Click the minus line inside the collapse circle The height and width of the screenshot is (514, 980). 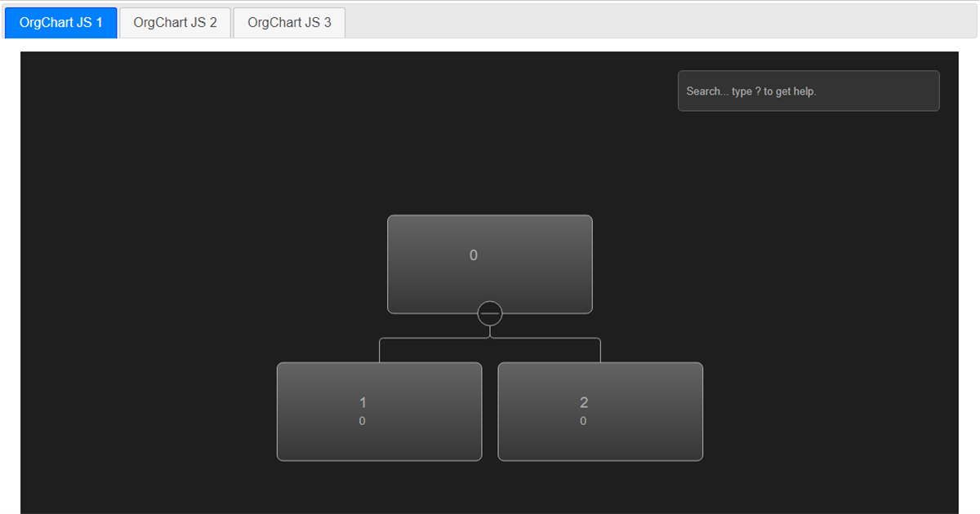point(490,313)
